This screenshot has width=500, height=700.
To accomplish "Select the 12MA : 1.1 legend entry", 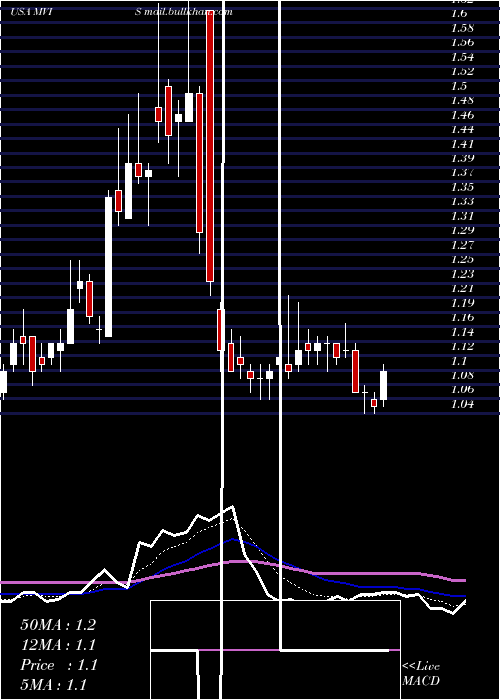I will [x=58, y=645].
